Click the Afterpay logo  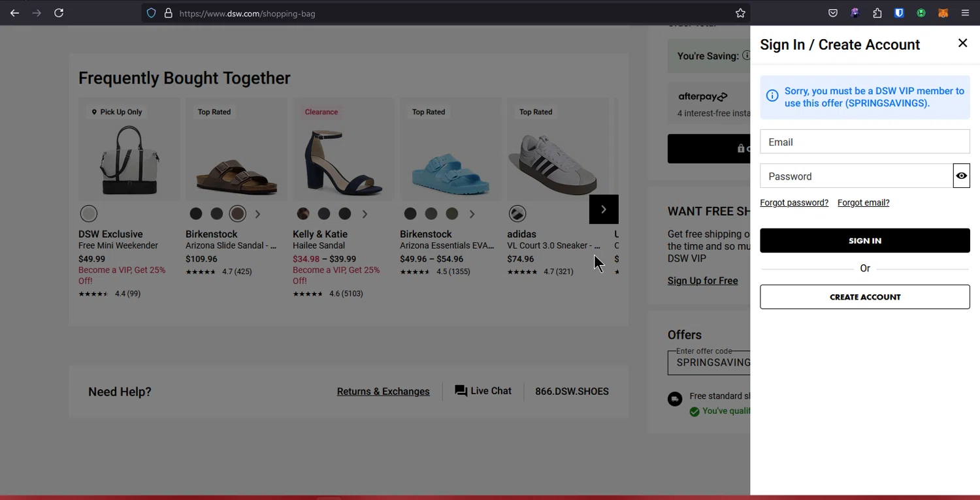click(702, 97)
